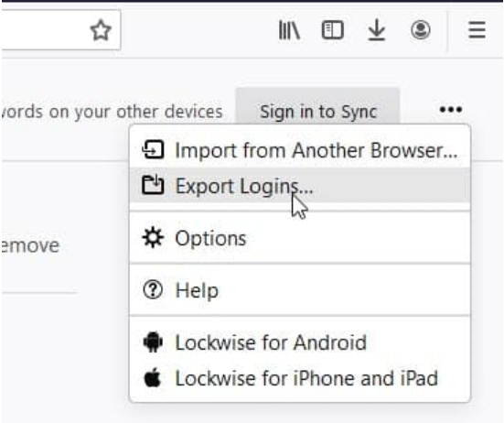Click the gear icon beside Options
The width and height of the screenshot is (504, 423).
153,238
